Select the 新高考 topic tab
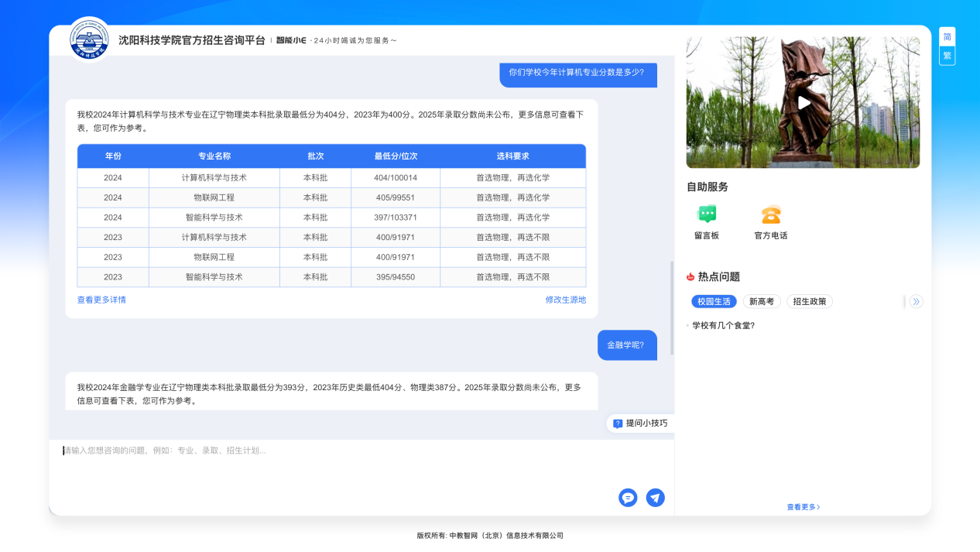 tap(761, 302)
